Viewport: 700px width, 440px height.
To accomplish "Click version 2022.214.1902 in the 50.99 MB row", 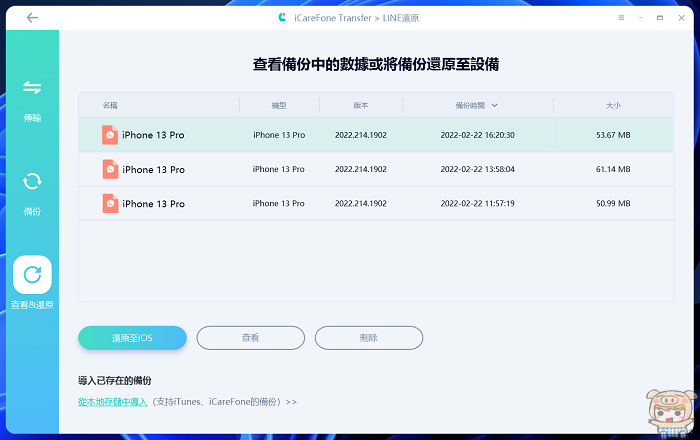I will tap(361, 203).
